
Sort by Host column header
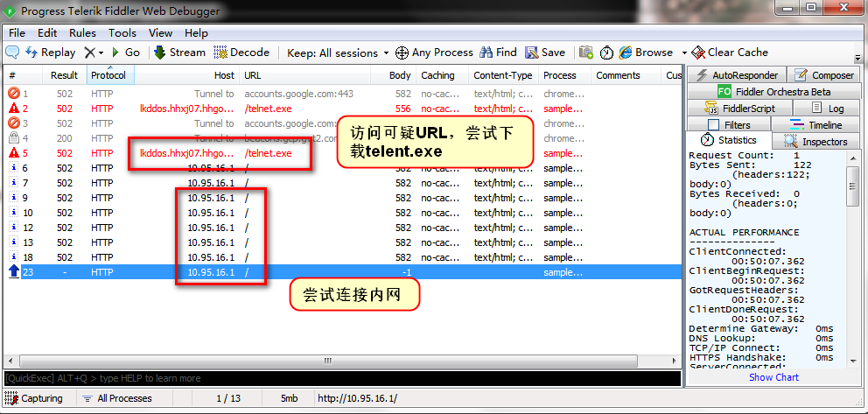click(187, 75)
